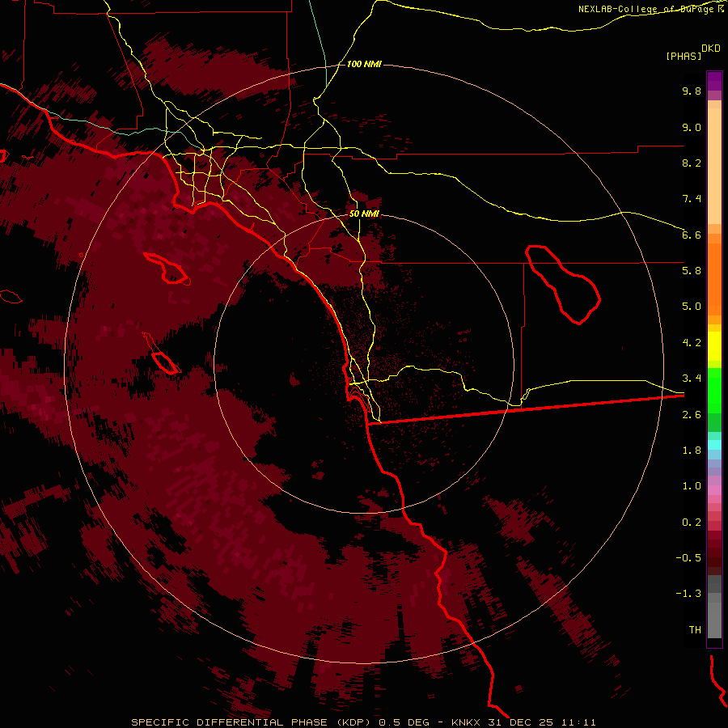Screen dimensions: 728x728
Task: Click the 0.2 value on the color scale
Action: click(692, 523)
